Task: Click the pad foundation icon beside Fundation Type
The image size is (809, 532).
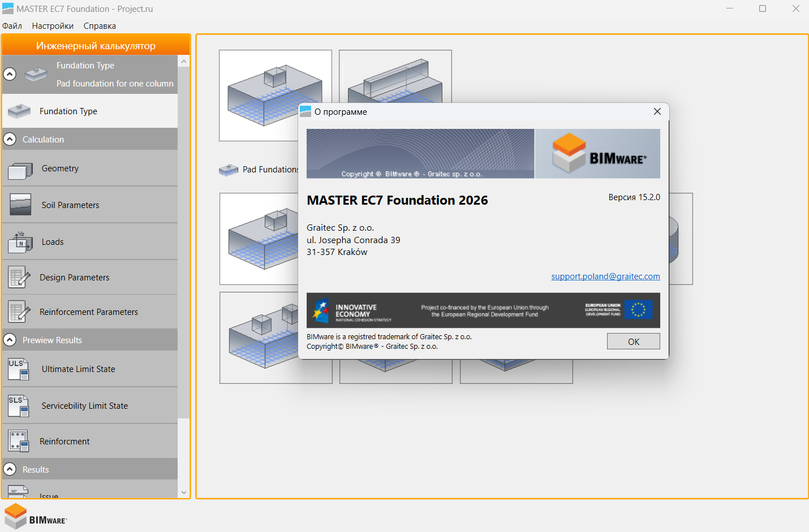Action: pos(19,111)
